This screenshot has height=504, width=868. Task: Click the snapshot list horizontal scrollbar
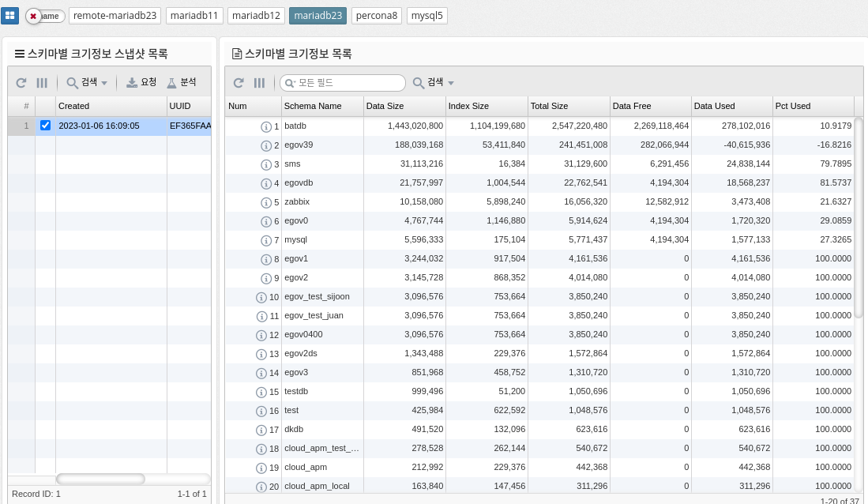point(100,479)
